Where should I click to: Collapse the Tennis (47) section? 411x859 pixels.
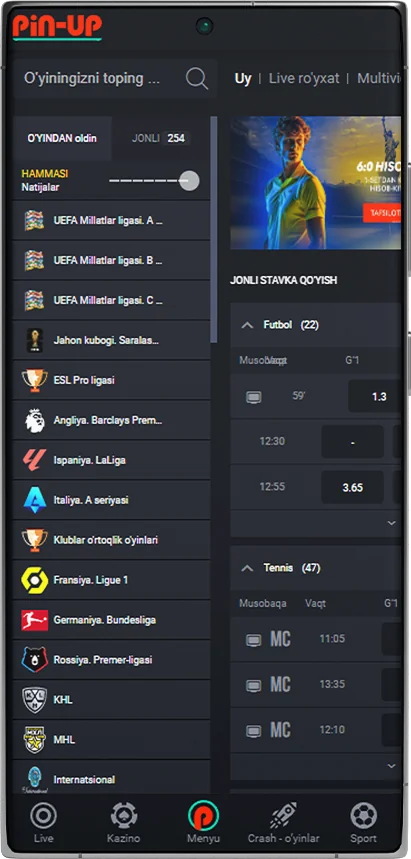point(248,568)
